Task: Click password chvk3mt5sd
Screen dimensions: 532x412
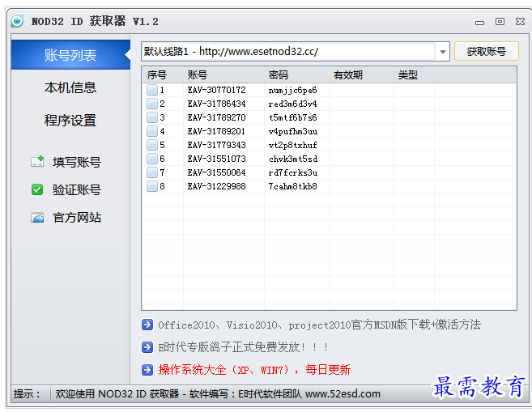Action: [x=293, y=159]
